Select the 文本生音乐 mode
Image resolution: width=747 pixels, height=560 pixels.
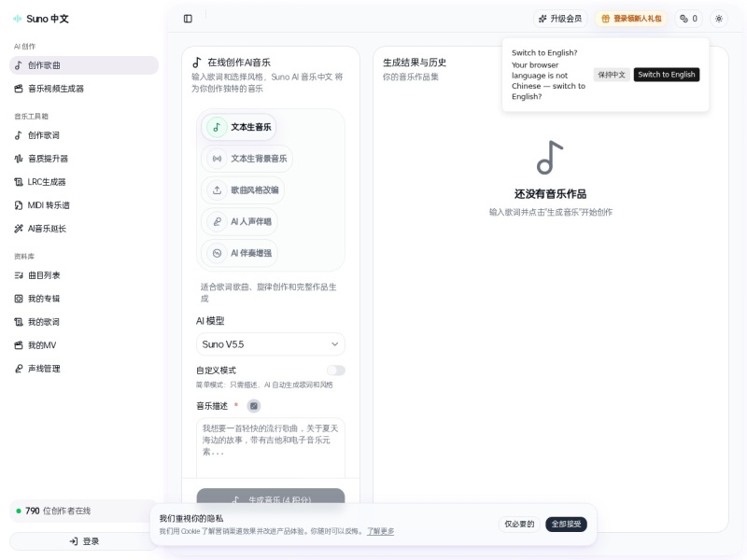coord(239,127)
